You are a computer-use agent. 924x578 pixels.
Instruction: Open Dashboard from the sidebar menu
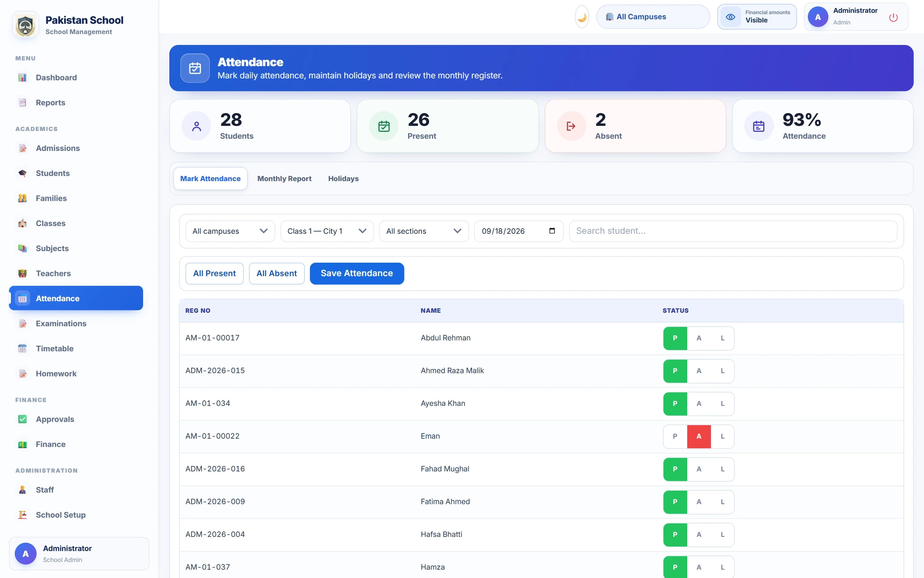[x=76, y=78]
